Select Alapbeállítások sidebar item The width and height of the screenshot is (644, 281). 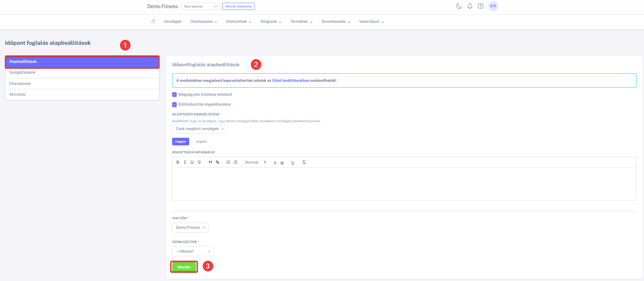pos(82,62)
